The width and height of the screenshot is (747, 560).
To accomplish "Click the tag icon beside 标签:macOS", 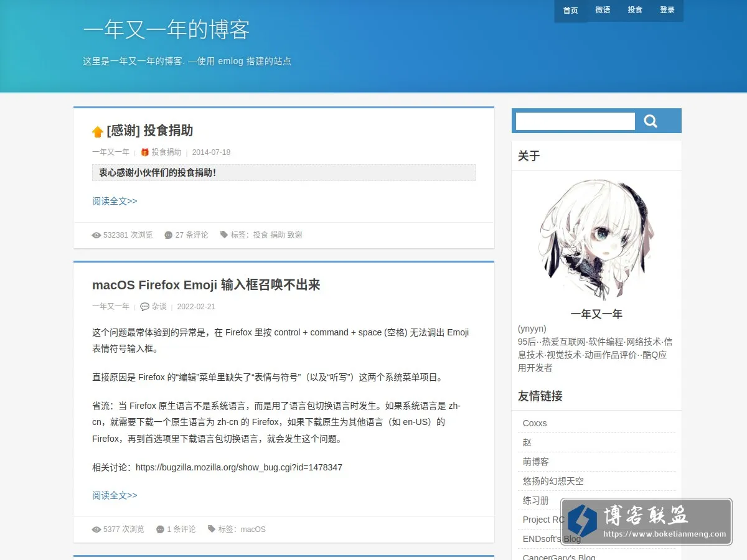I will coord(212,529).
